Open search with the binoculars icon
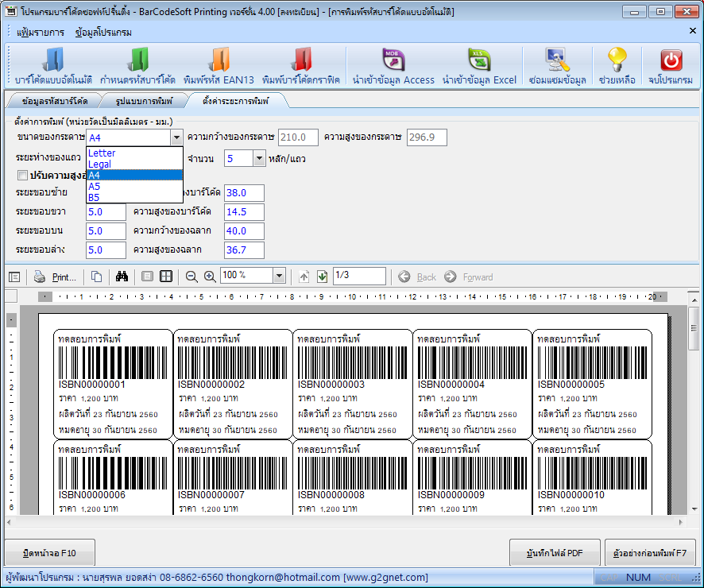Viewport: 704px width, 588px height. tap(122, 277)
